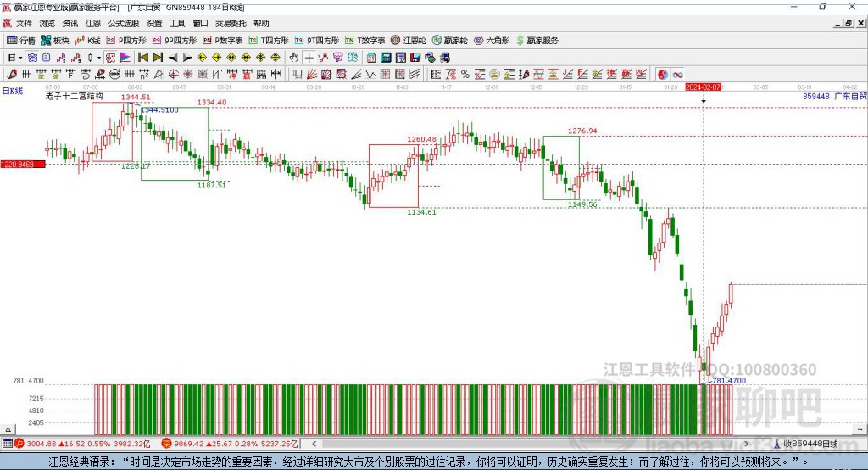Click the infinity symbol icon
Viewport: 868px width, 470px height.
click(678, 75)
